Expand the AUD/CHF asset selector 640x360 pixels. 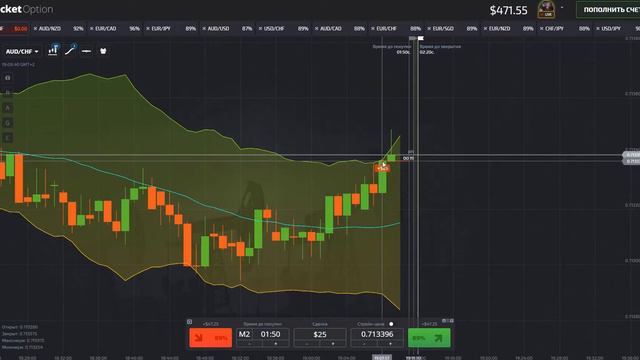click(x=22, y=52)
